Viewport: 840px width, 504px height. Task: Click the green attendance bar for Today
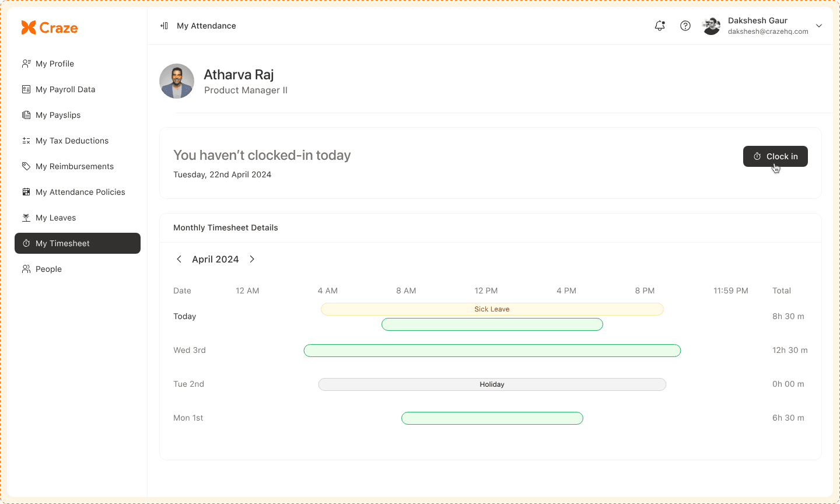[492, 324]
